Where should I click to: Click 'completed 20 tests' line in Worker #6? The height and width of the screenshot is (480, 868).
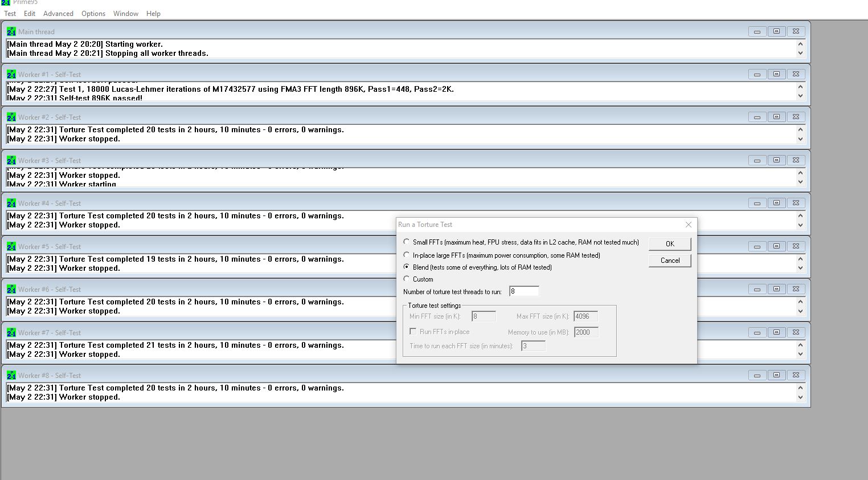pyautogui.click(x=175, y=302)
